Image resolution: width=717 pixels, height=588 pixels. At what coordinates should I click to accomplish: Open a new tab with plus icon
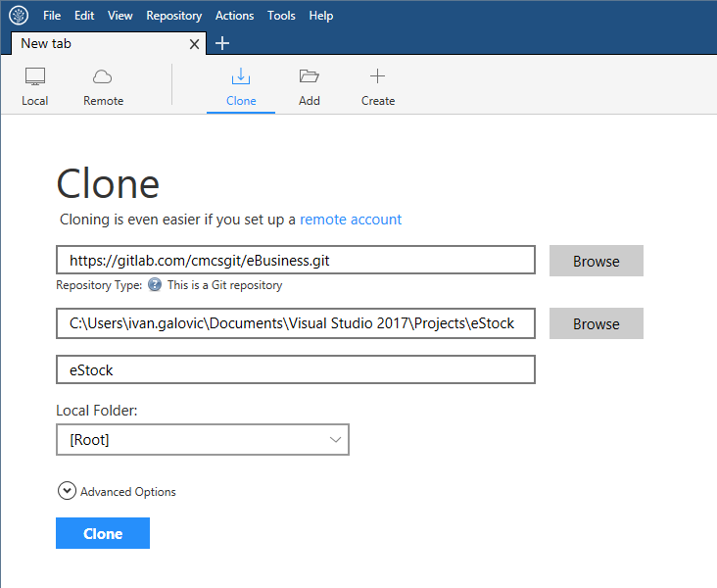coord(222,43)
